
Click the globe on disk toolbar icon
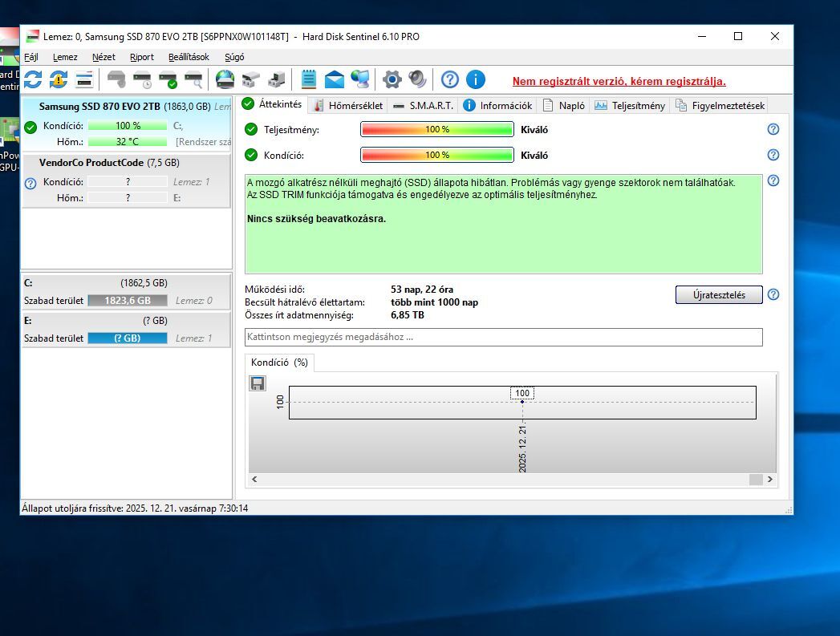tap(225, 79)
